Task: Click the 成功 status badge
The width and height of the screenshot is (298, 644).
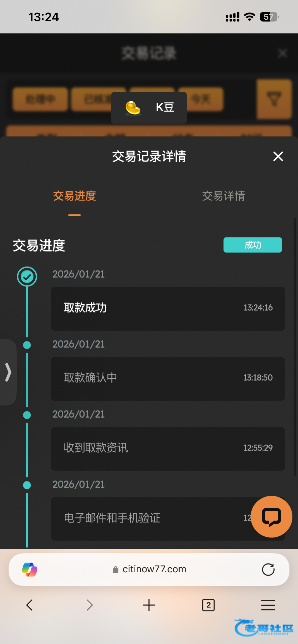Action: pos(253,245)
